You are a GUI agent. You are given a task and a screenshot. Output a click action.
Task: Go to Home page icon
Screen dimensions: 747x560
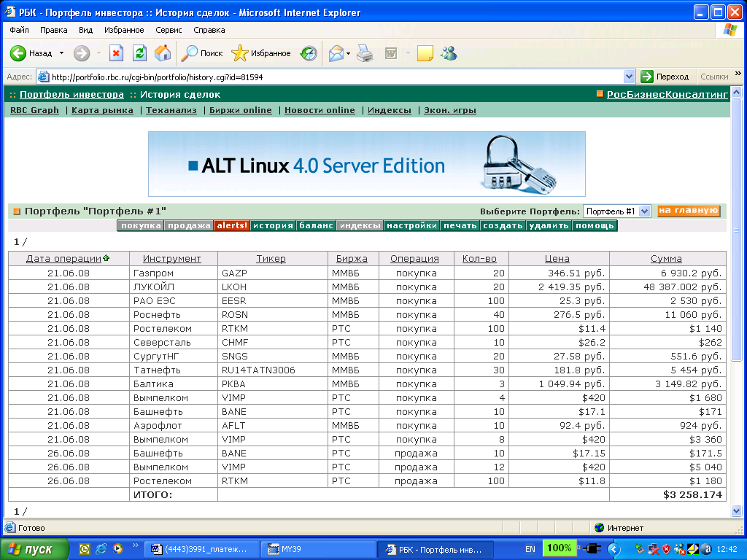163,53
